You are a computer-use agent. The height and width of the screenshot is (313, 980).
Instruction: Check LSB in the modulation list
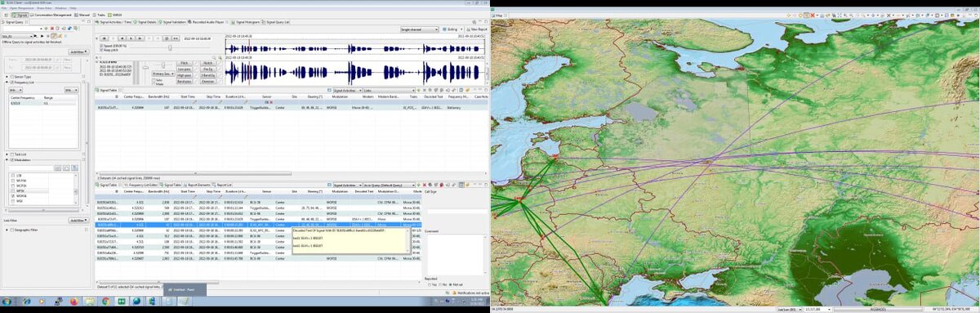coord(12,176)
